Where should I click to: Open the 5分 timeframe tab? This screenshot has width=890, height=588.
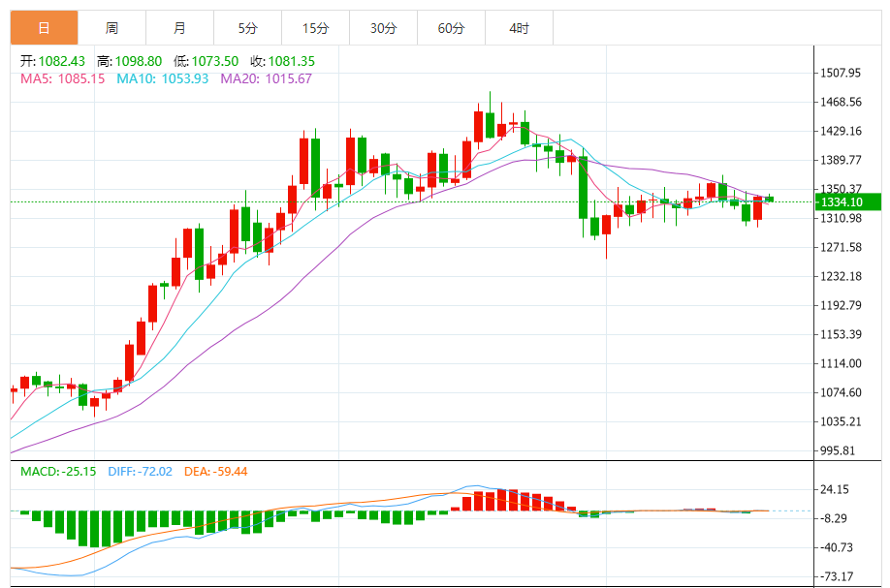247,28
